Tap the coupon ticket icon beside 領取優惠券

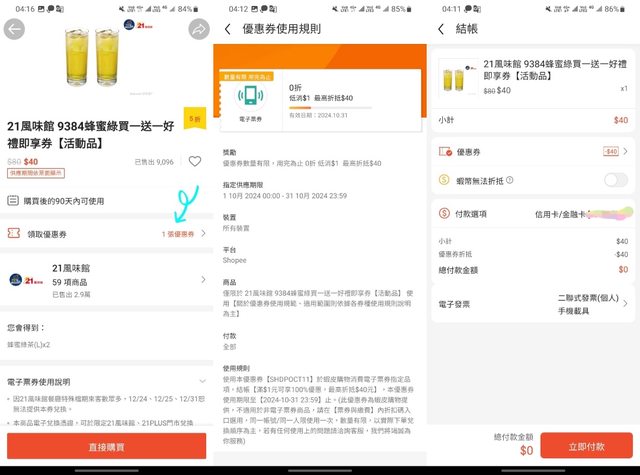tap(14, 233)
